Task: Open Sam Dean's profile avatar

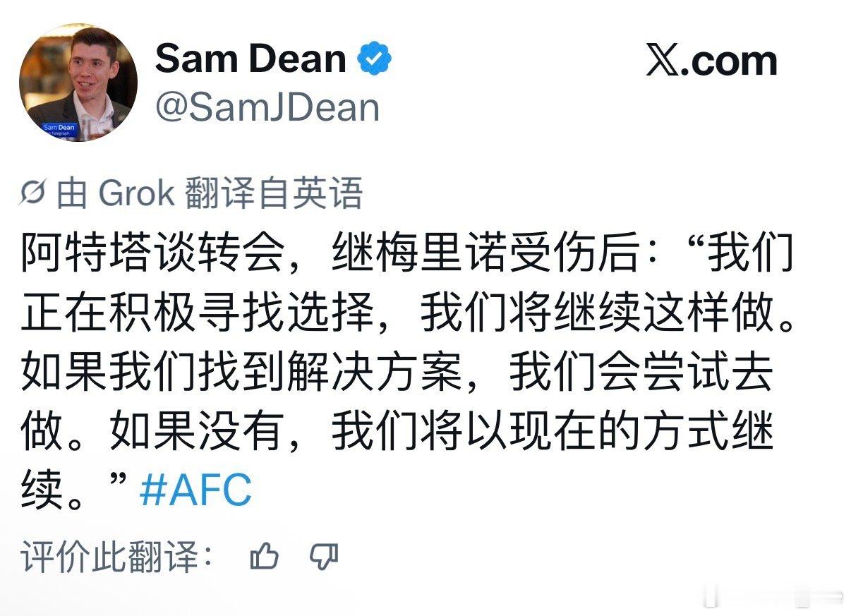Action: 78,83
